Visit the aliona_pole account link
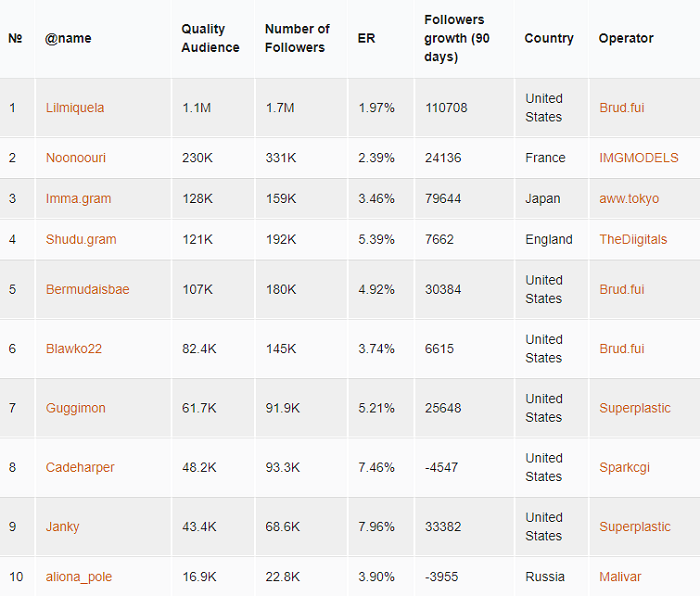The image size is (700, 596). (x=79, y=577)
